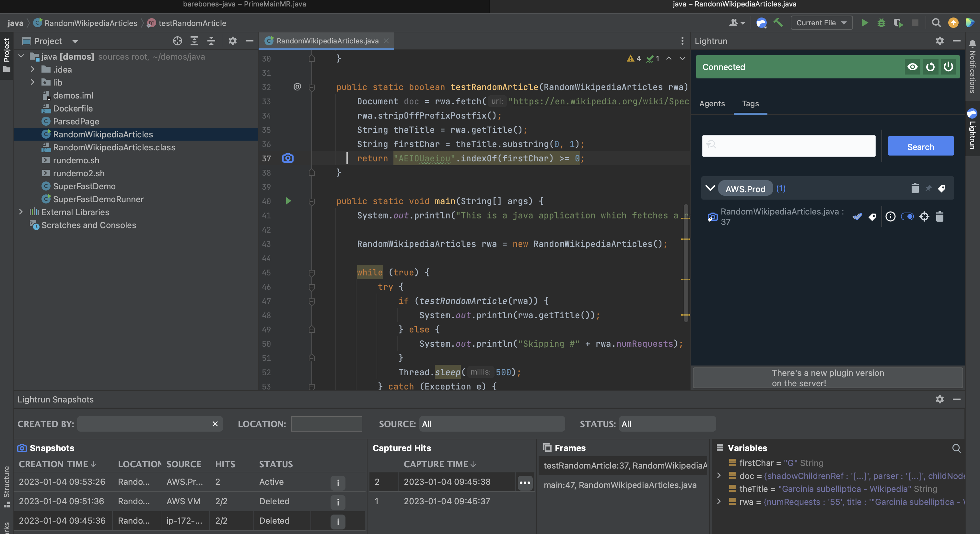Open the info icon for the line 37 snapshot

[890, 216]
